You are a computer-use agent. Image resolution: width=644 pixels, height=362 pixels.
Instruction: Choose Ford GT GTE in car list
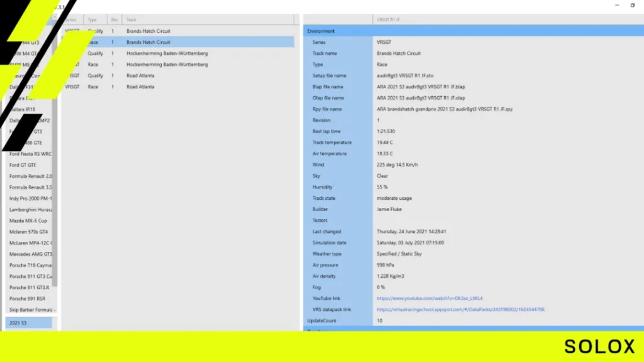coord(23,165)
